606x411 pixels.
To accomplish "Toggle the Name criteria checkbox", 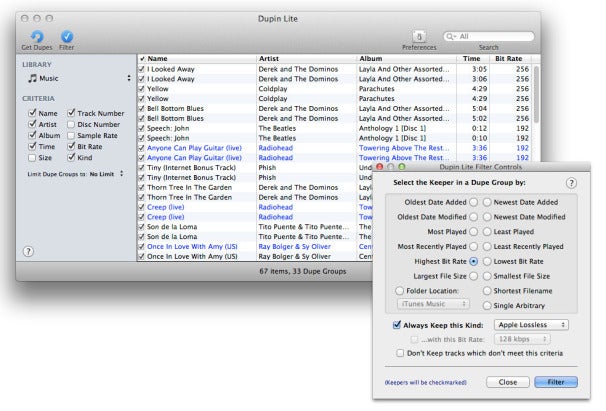I will 32,113.
